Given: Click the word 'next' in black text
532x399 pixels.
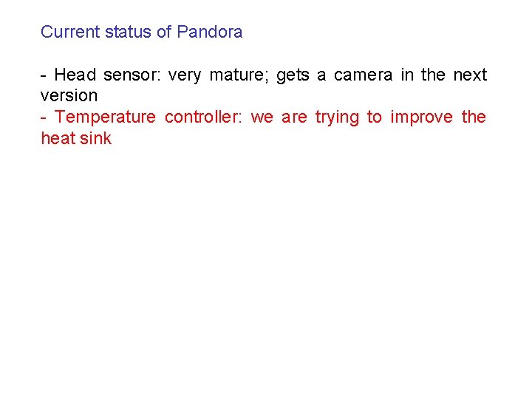Looking at the screenshot, I should click(x=470, y=75).
